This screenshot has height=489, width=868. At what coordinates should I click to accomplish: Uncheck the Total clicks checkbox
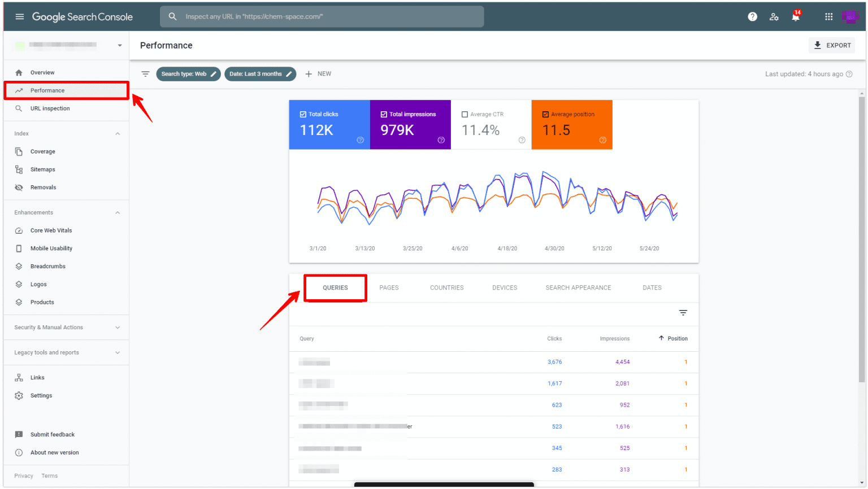click(x=303, y=114)
